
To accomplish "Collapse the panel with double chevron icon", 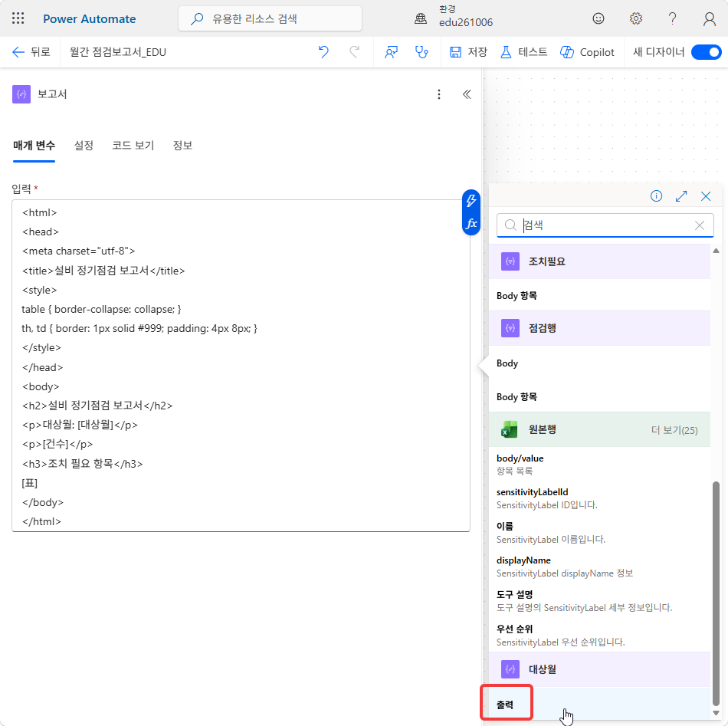I will 467,94.
